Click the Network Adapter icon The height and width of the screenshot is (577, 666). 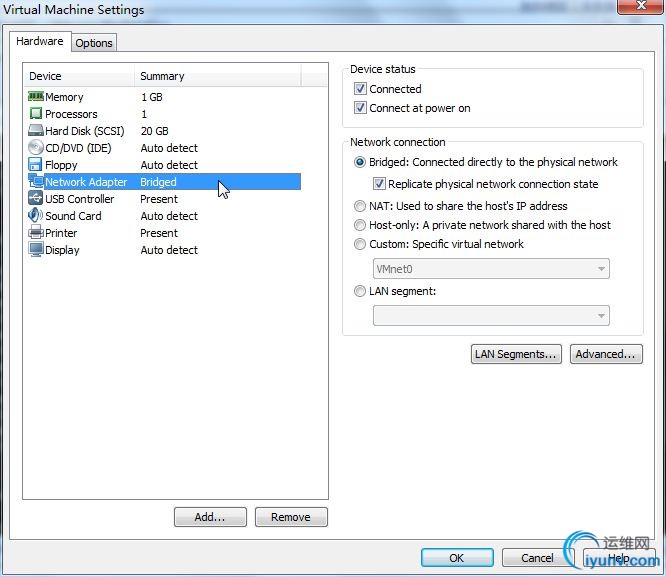click(x=36, y=181)
